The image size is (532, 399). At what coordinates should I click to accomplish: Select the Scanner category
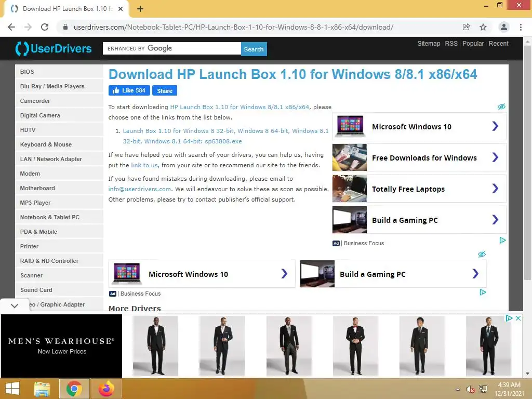pyautogui.click(x=59, y=276)
